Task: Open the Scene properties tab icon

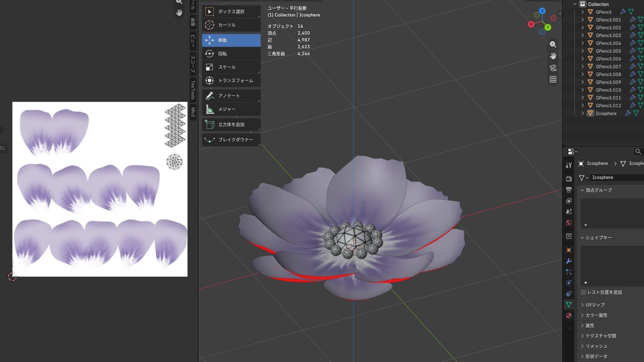Action: pos(569,212)
